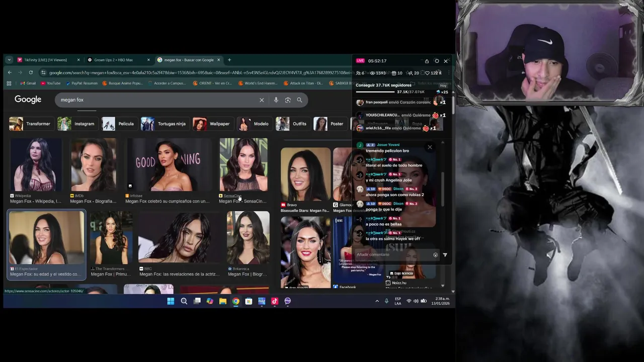Image resolution: width=644 pixels, height=362 pixels.
Task: Close the TikTok LIVE overlay with X
Action: pyautogui.click(x=446, y=61)
